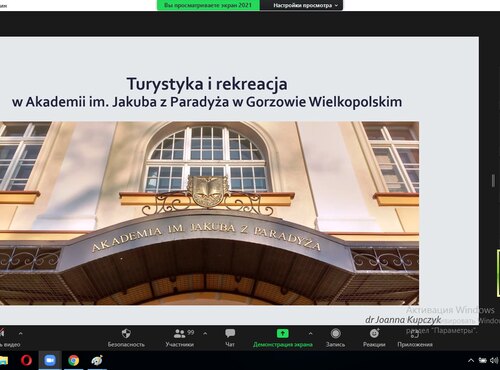Image resolution: width=500 pixels, height=370 pixels.
Task: Start screen sharing with the green button
Action: click(x=283, y=338)
